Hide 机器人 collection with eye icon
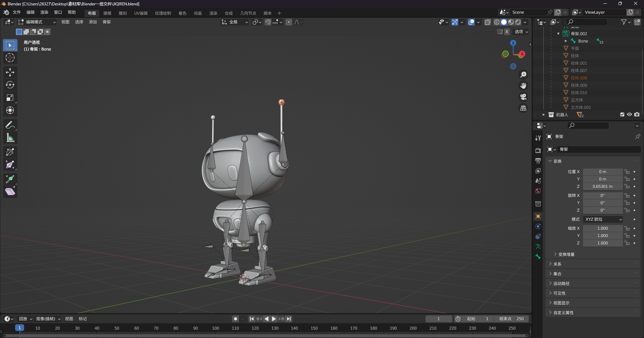 coord(630,115)
